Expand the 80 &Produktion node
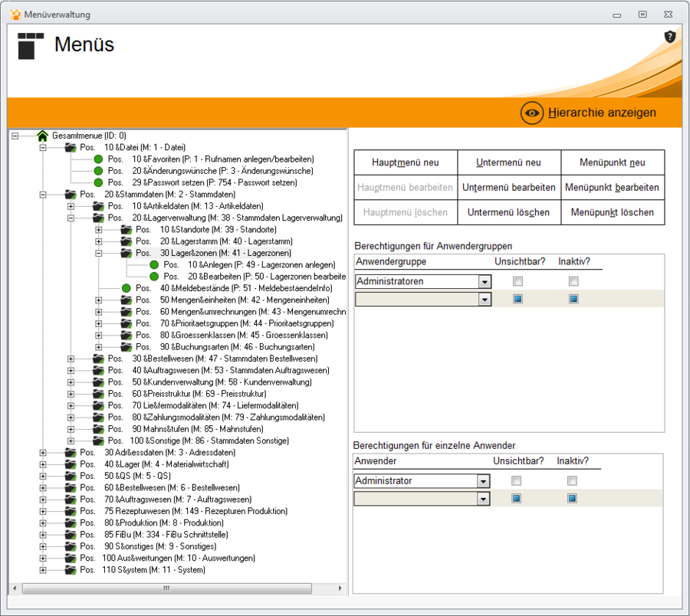Viewport: 690px width, 616px height. tap(43, 523)
